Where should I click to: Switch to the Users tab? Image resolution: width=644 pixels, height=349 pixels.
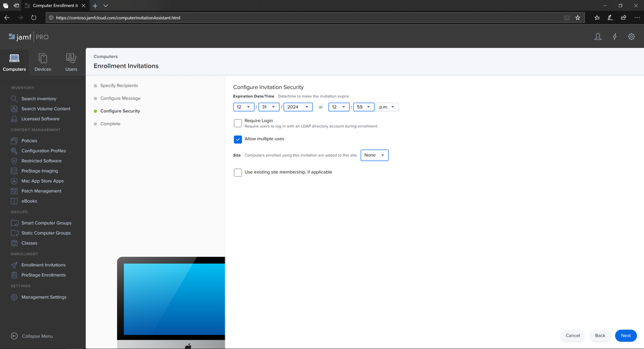[71, 62]
